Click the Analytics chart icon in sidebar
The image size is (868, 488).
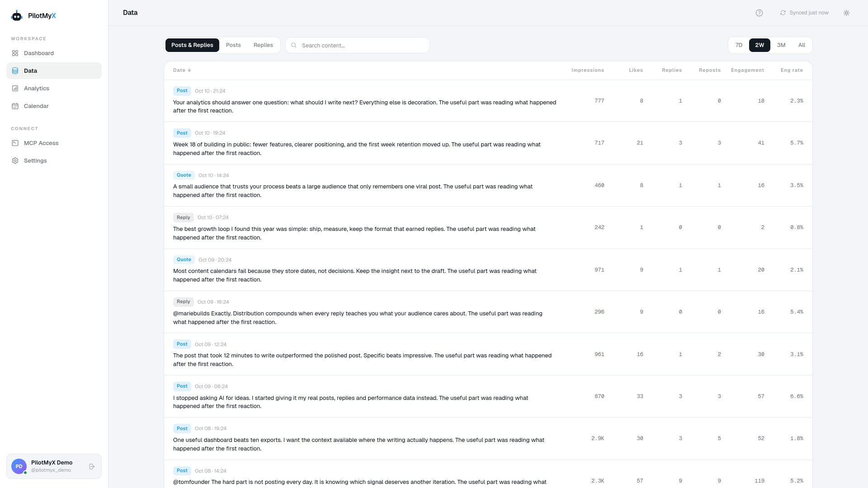click(15, 89)
